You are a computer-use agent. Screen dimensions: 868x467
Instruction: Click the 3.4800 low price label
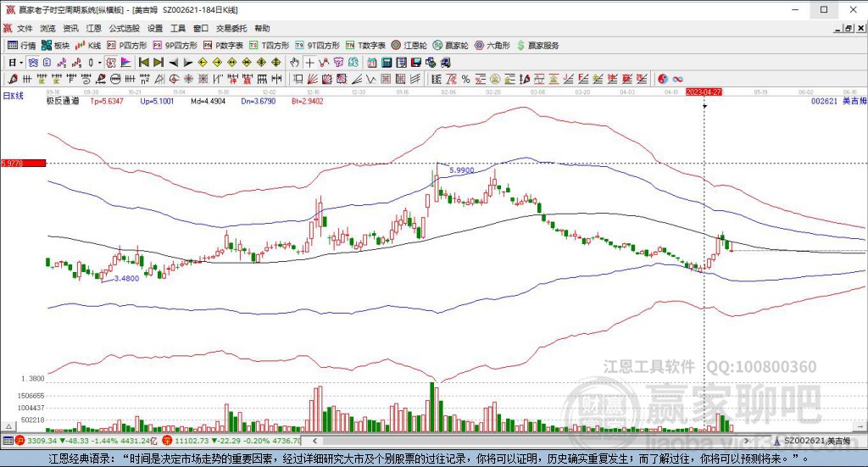(x=127, y=278)
